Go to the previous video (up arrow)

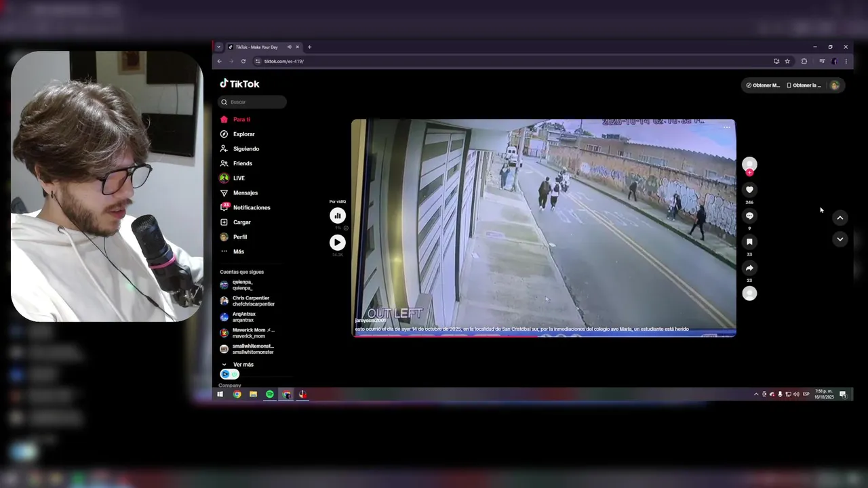tap(840, 218)
